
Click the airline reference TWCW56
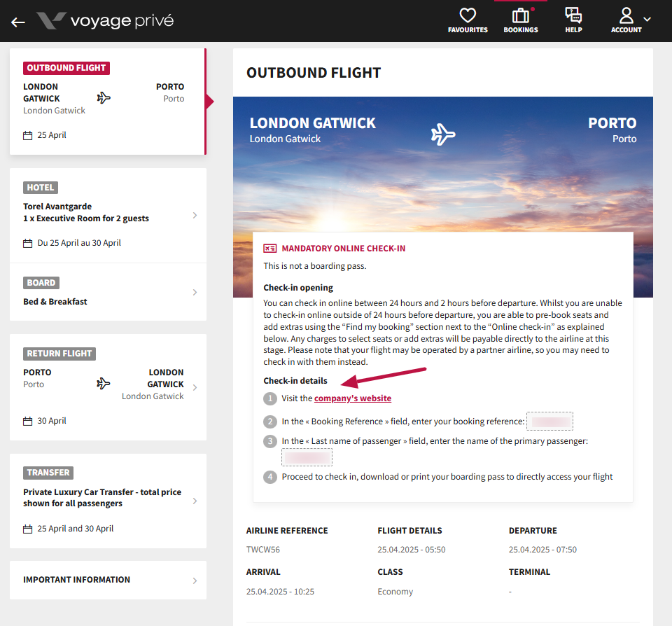[x=263, y=550]
